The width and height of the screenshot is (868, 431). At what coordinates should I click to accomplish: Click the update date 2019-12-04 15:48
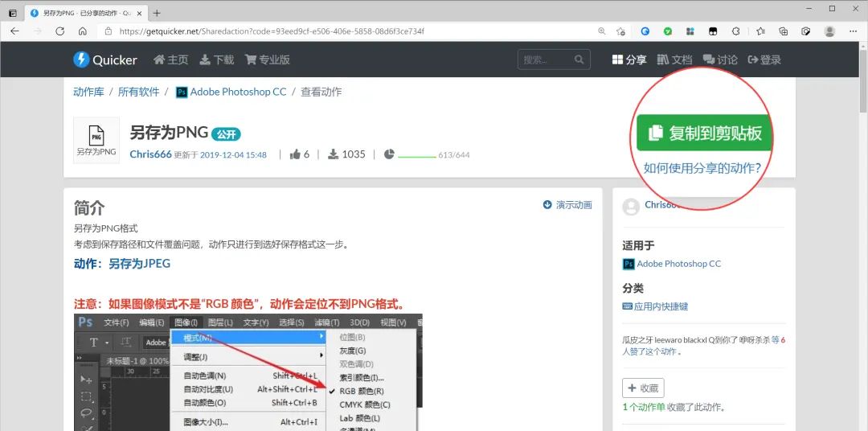tap(233, 155)
